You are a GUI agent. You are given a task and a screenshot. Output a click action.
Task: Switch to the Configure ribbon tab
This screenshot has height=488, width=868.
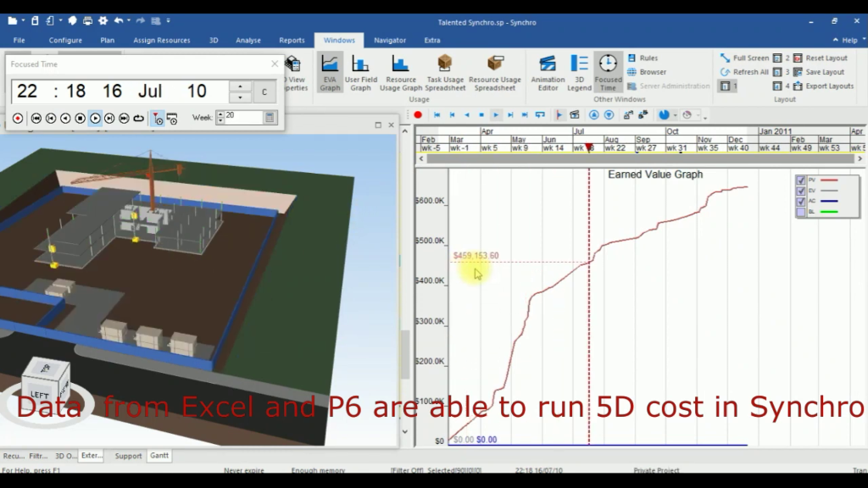[x=65, y=41]
